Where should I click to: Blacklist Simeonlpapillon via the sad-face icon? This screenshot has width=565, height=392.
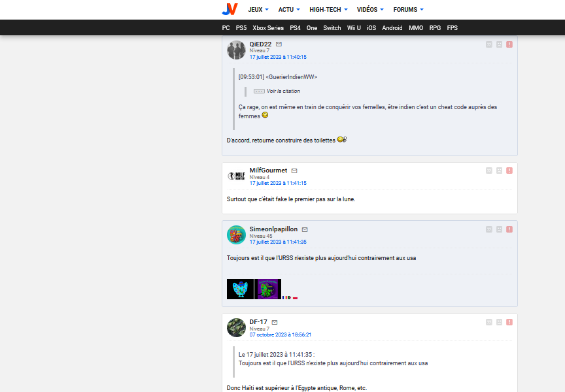tap(499, 229)
